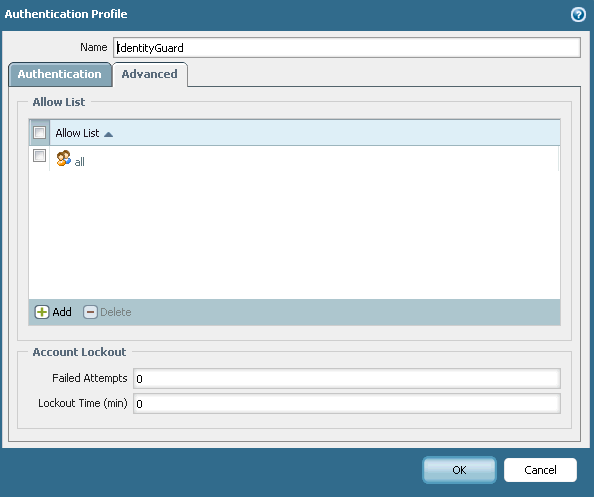Open help via the question mark icon
The height and width of the screenshot is (497, 594).
click(578, 15)
